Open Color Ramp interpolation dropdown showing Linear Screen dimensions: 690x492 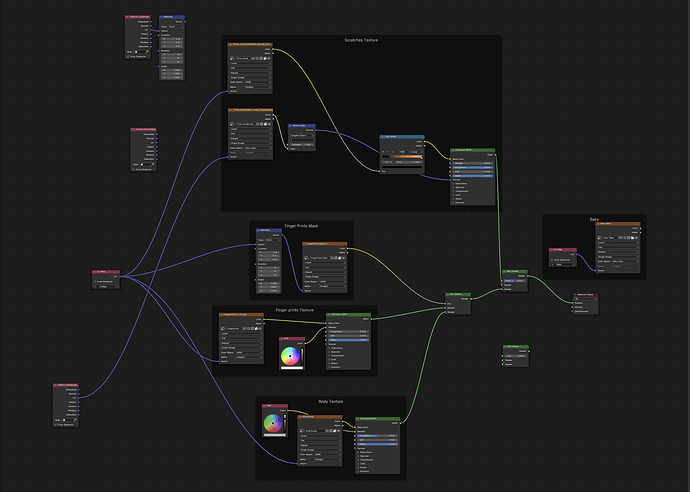click(416, 152)
